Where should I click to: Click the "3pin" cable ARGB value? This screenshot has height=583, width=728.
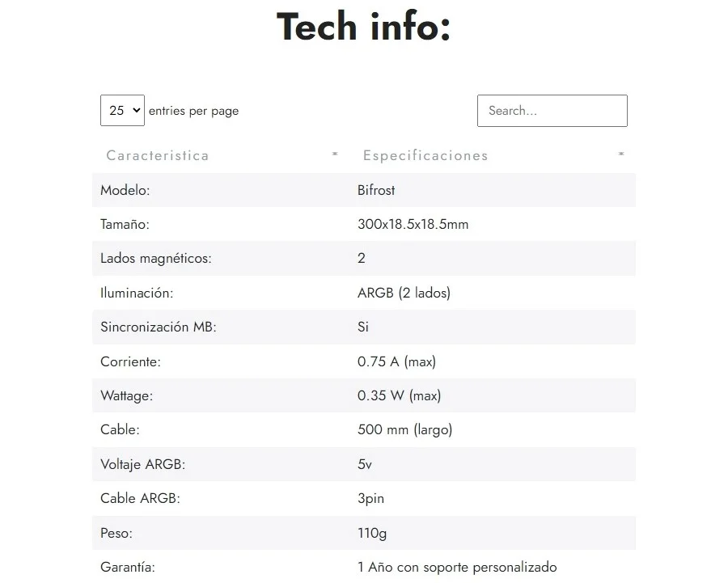coord(370,499)
